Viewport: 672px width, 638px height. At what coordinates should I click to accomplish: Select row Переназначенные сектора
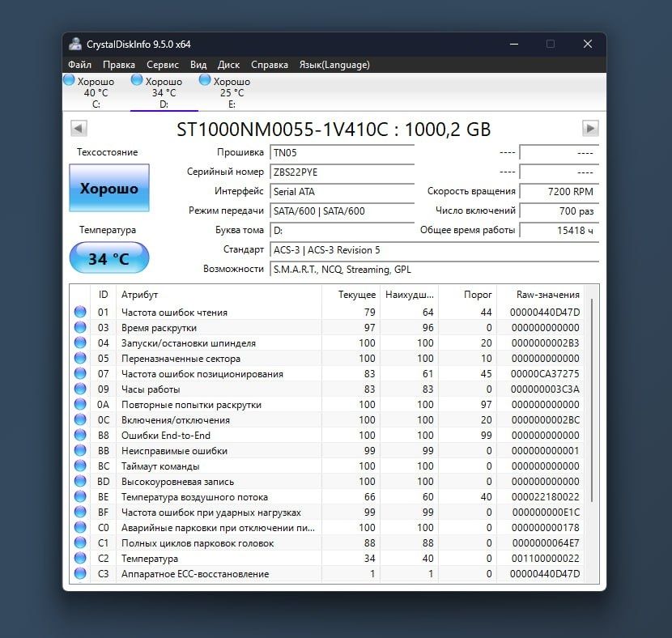click(x=327, y=358)
